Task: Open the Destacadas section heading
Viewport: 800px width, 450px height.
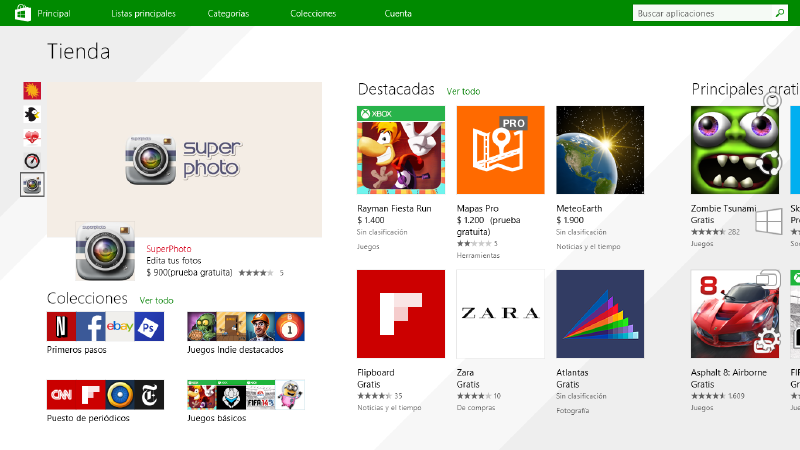Action: click(x=396, y=89)
